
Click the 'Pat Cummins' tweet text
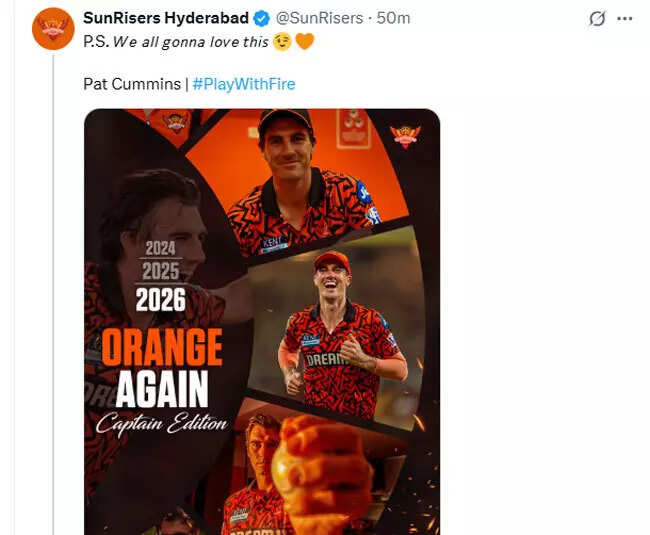click(131, 84)
